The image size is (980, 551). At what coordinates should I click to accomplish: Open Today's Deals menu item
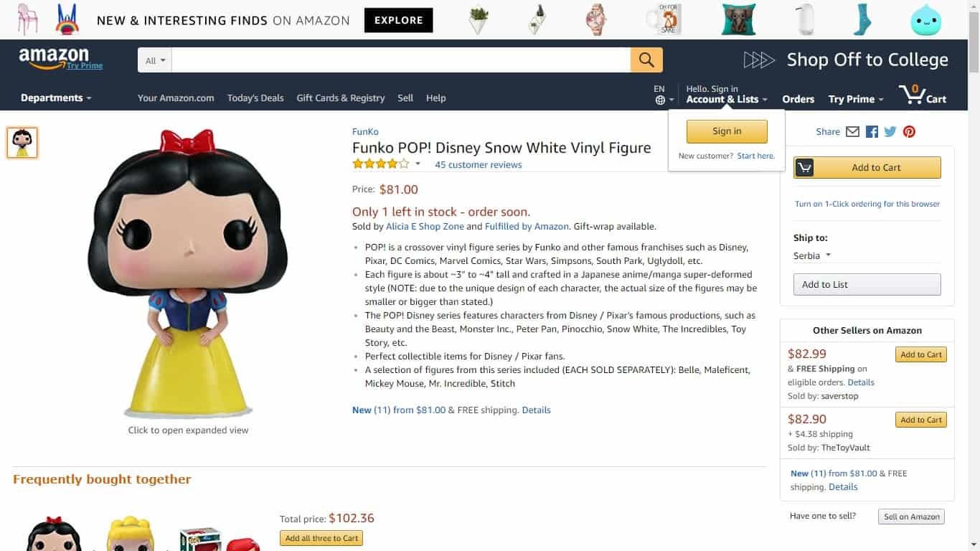(255, 98)
